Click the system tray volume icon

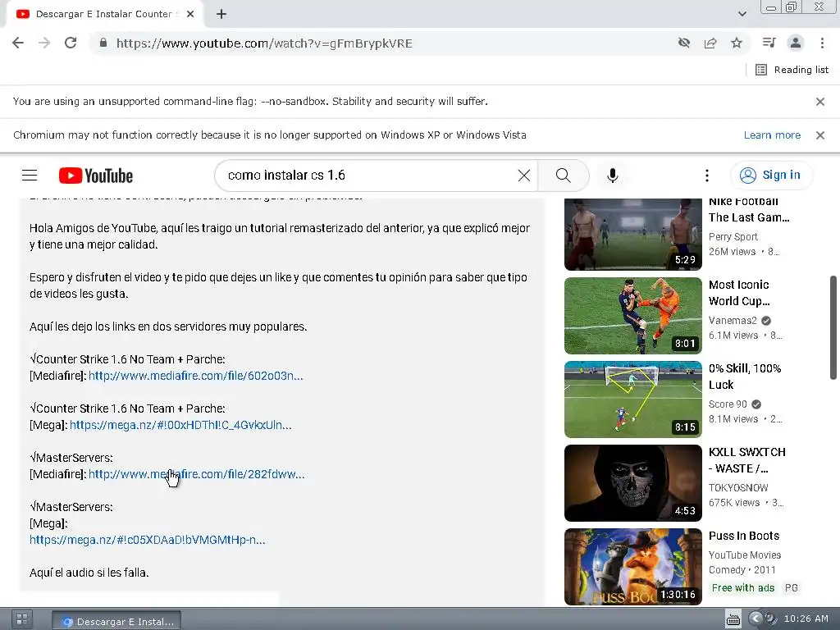point(769,619)
